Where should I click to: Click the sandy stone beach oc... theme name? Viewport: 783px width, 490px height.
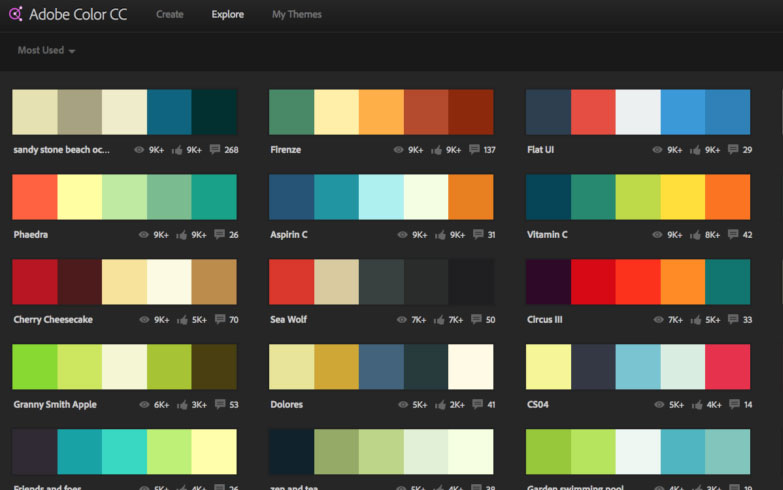(x=61, y=150)
